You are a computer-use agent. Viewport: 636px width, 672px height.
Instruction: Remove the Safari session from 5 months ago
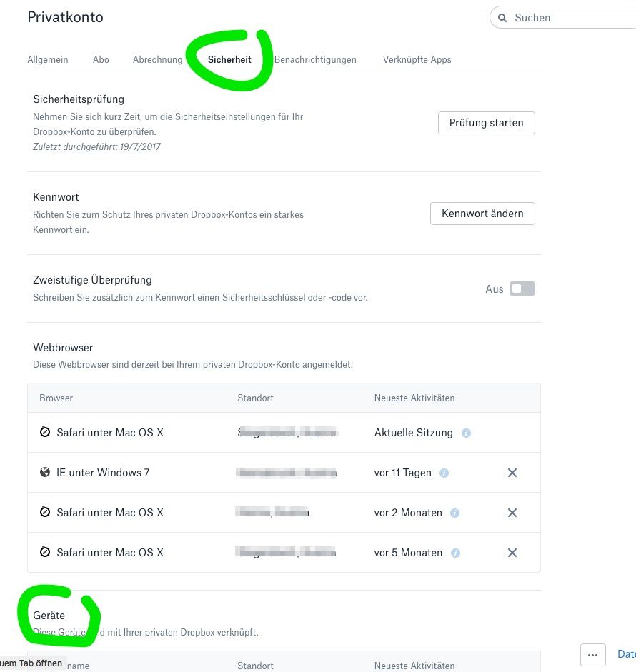512,553
